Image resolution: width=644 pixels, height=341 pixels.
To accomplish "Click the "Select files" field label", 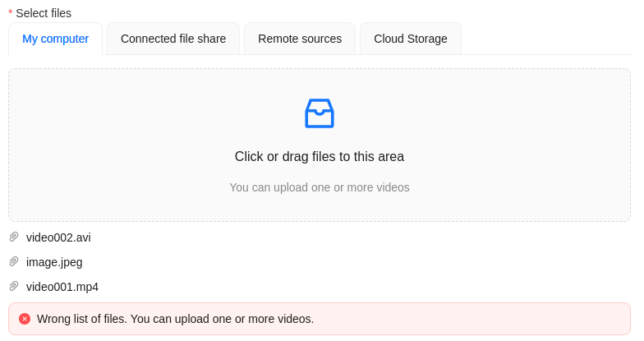I will (x=44, y=13).
